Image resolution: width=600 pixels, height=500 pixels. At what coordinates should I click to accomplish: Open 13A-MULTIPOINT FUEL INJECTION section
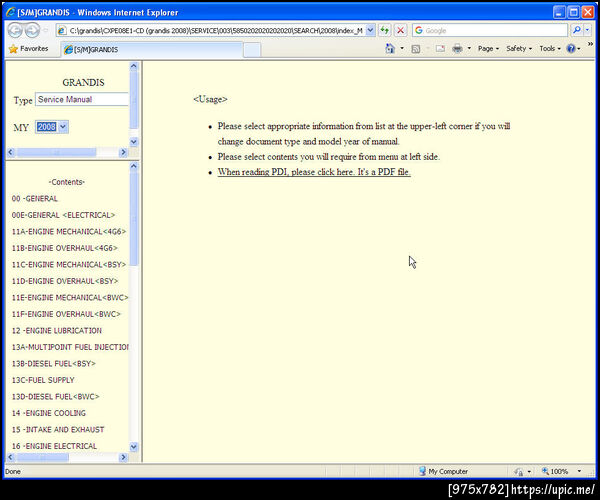pos(70,347)
